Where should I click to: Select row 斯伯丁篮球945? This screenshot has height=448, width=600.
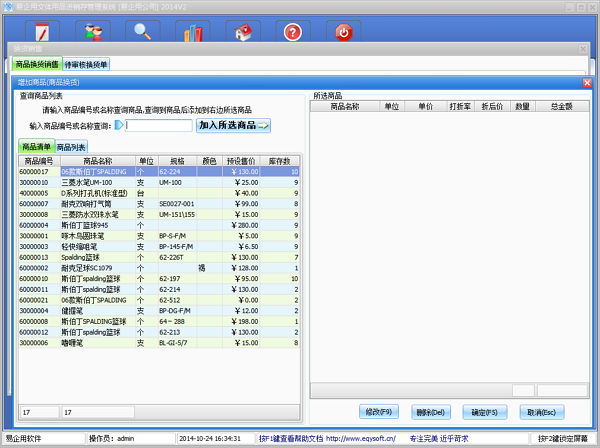pyautogui.click(x=159, y=225)
